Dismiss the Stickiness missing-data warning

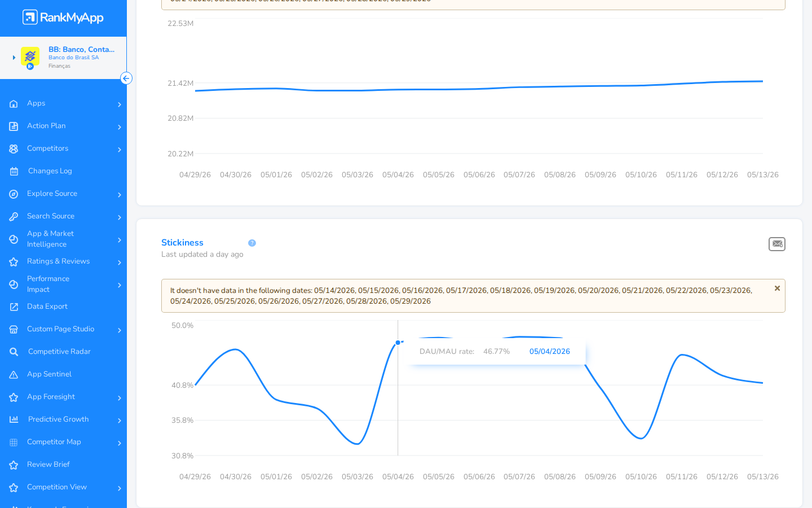pos(777,288)
